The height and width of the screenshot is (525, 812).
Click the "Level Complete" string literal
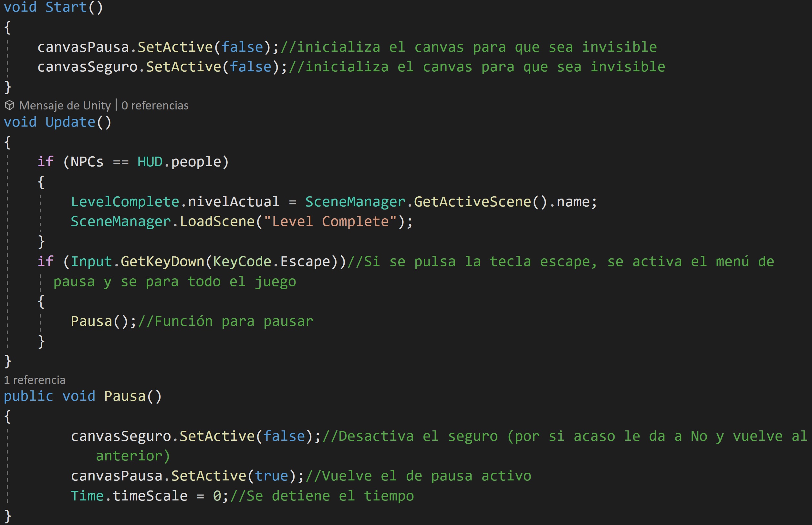coord(330,222)
